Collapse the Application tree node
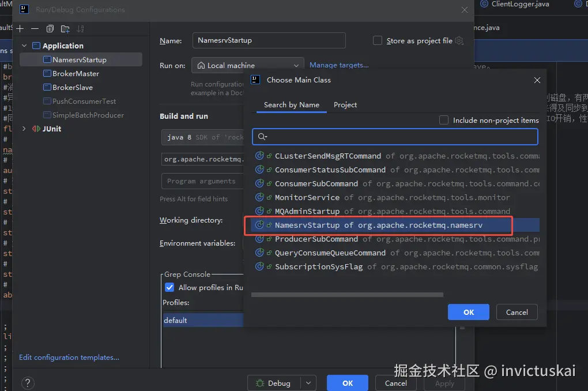588x391 pixels. pos(24,46)
